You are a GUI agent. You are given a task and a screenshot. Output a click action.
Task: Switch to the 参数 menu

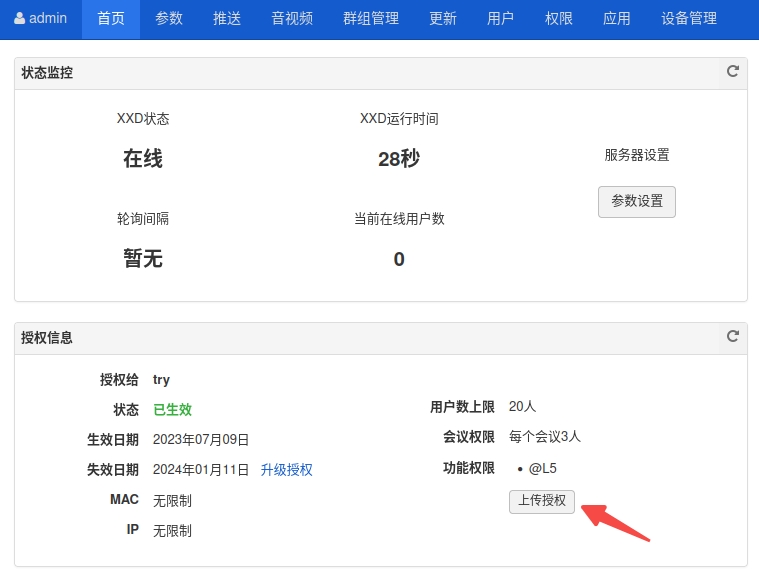pos(169,19)
